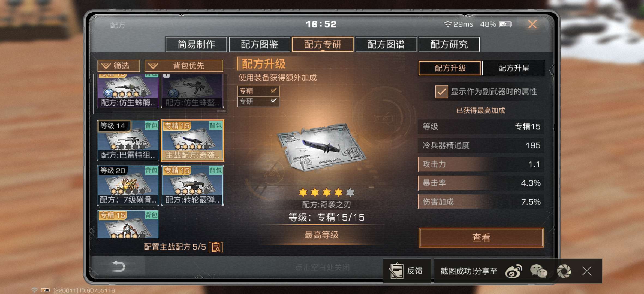Switch to the 配方研究 tab

tap(449, 44)
